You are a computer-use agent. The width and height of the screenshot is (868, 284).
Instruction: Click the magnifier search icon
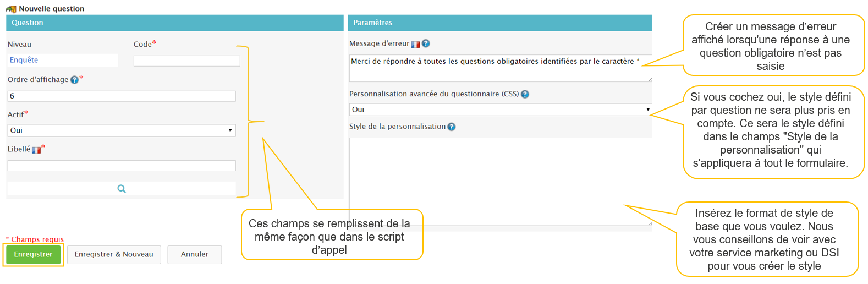pos(122,189)
